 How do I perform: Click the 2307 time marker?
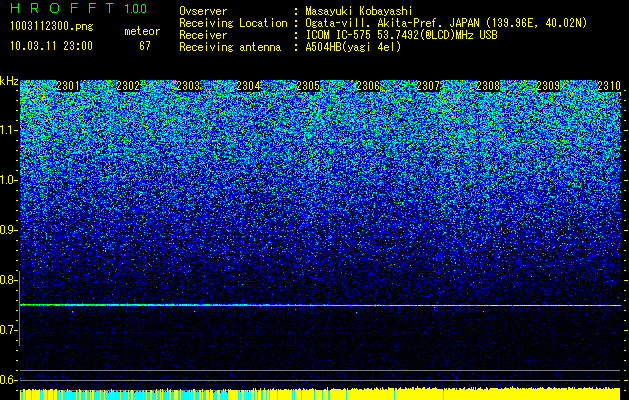(x=428, y=86)
